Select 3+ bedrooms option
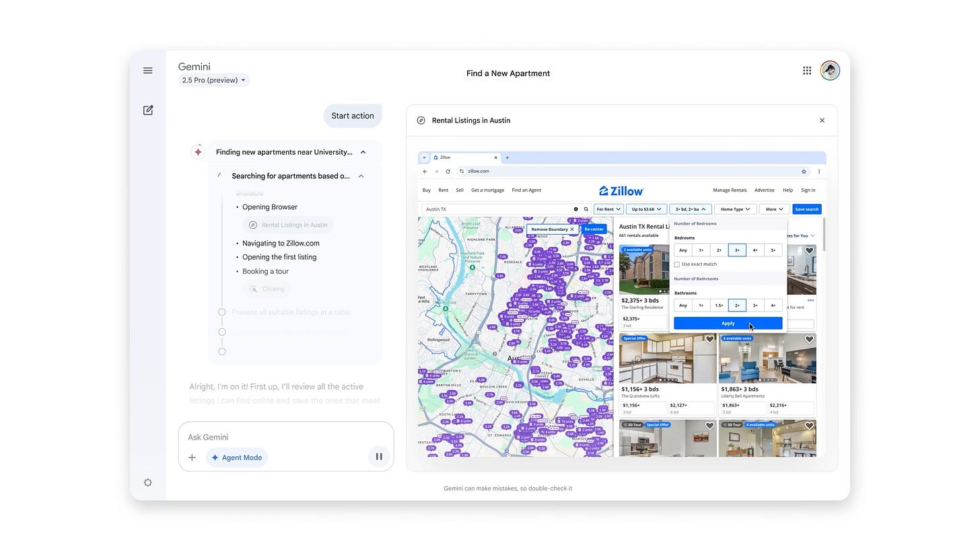 pos(737,250)
